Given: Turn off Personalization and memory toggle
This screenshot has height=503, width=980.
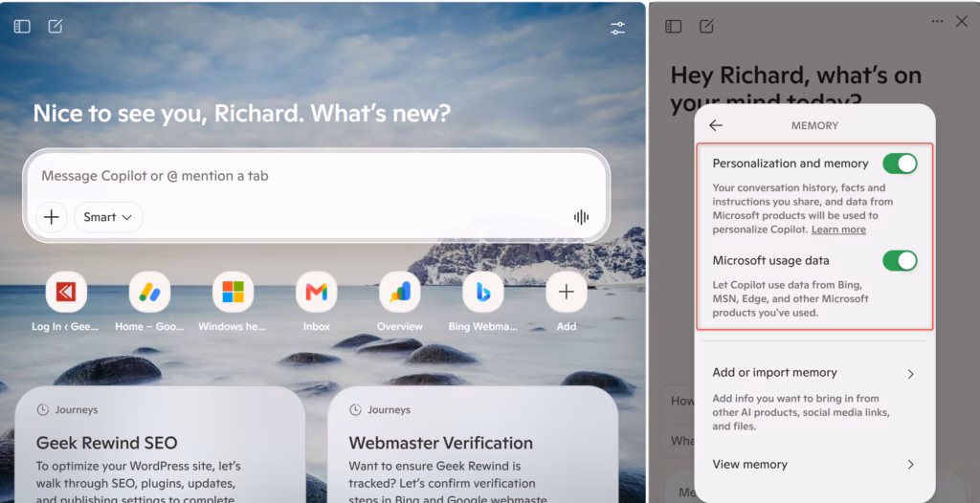Looking at the screenshot, I should [x=900, y=164].
